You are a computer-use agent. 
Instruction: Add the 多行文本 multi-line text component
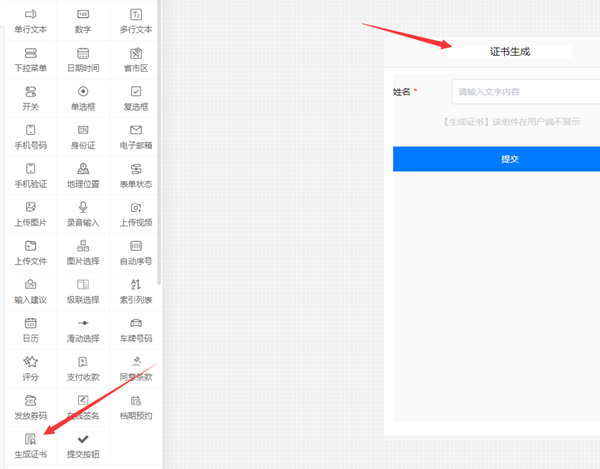[136, 21]
